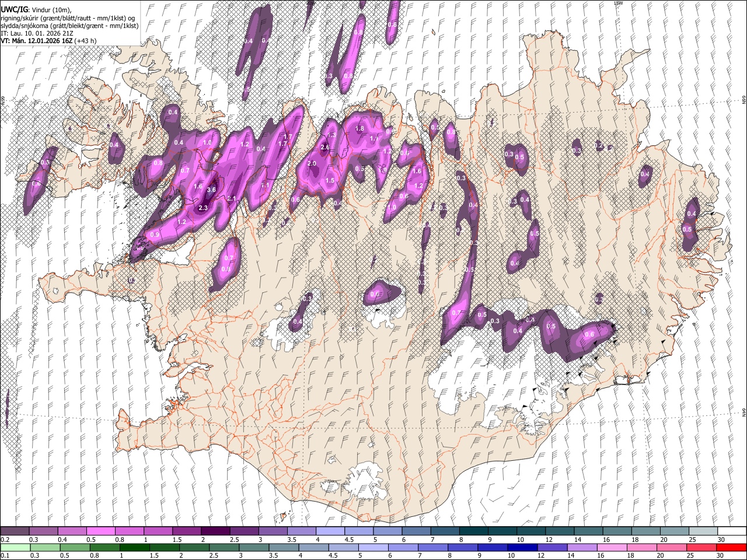Click the crimson 25 swatch in lower legend row
Image resolution: width=747 pixels, height=560 pixels.
pyautogui.click(x=701, y=547)
